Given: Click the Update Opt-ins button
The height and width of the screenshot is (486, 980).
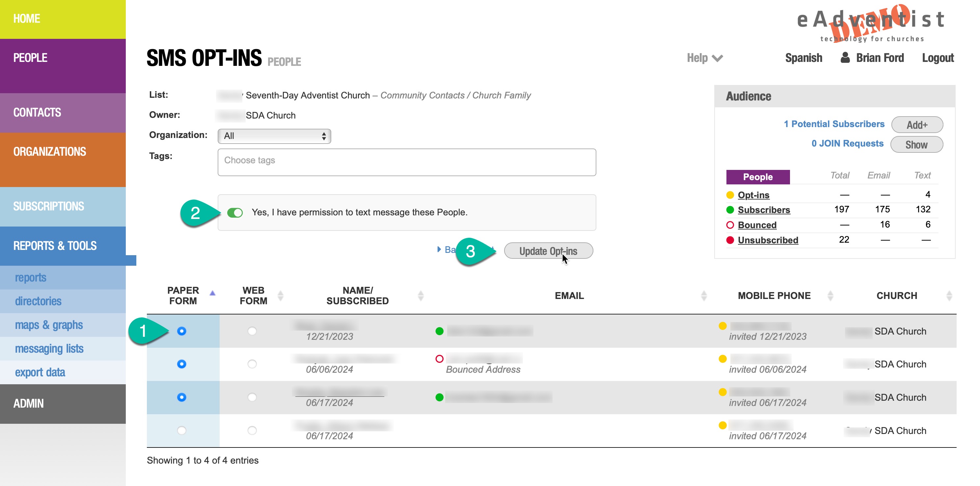Looking at the screenshot, I should pos(548,251).
